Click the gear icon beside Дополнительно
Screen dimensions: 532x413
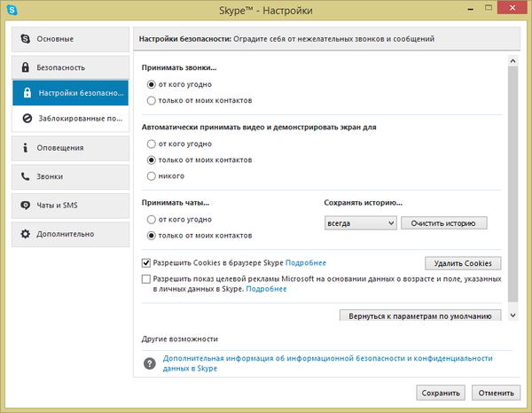pyautogui.click(x=26, y=234)
